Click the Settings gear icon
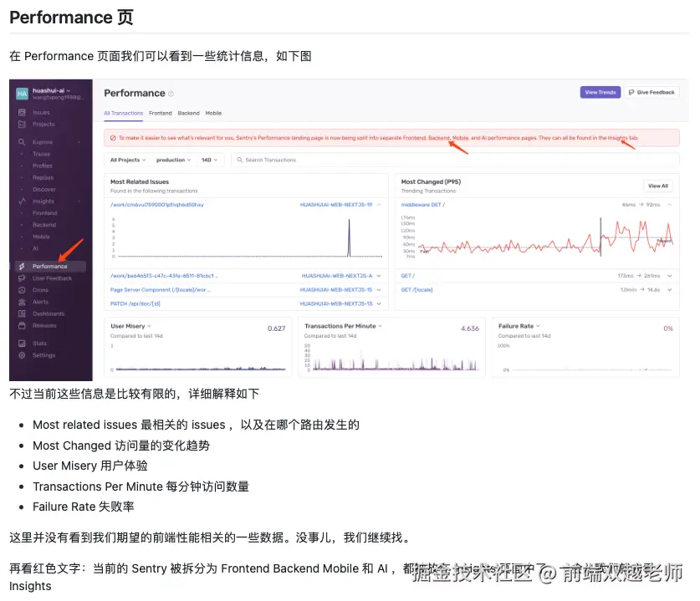This screenshot has height=601, width=700. point(22,355)
